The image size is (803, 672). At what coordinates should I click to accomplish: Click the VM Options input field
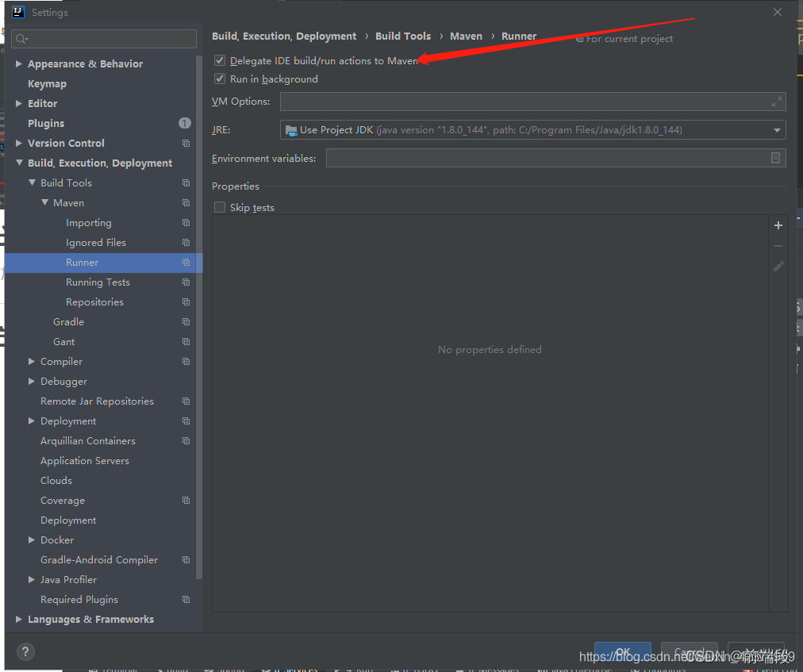[x=532, y=102]
